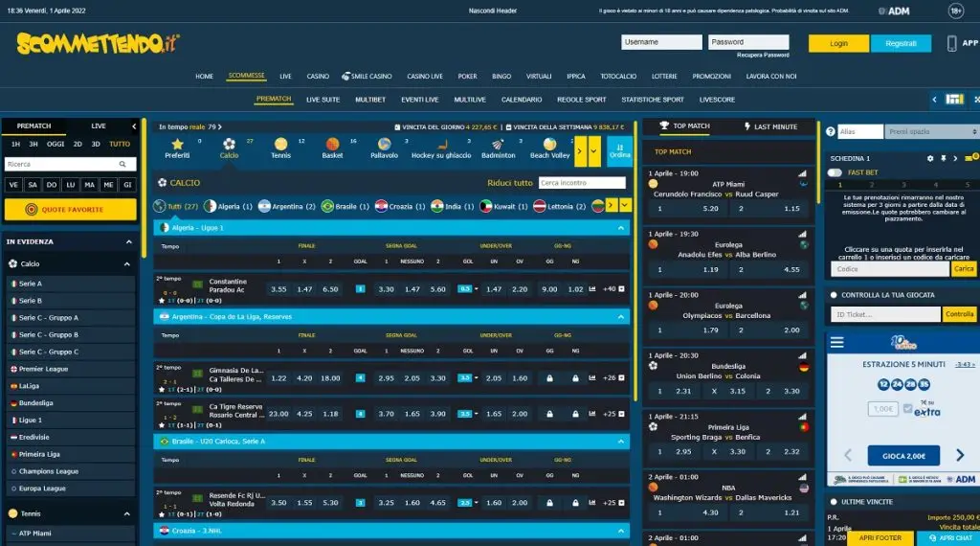Image resolution: width=980 pixels, height=546 pixels.
Task: Click the Scommettendo.it logo
Action: [x=99, y=43]
